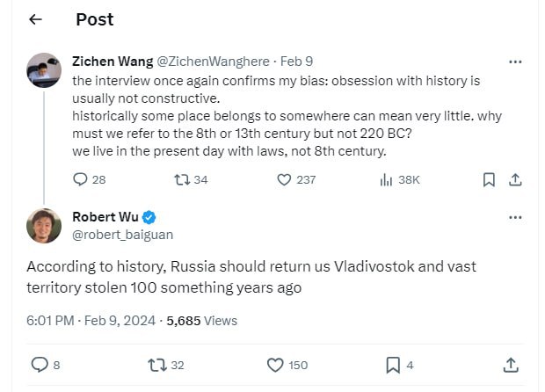Open the Feb 9 timestamp of Zichen's post
The height and width of the screenshot is (392, 545).
tap(296, 62)
